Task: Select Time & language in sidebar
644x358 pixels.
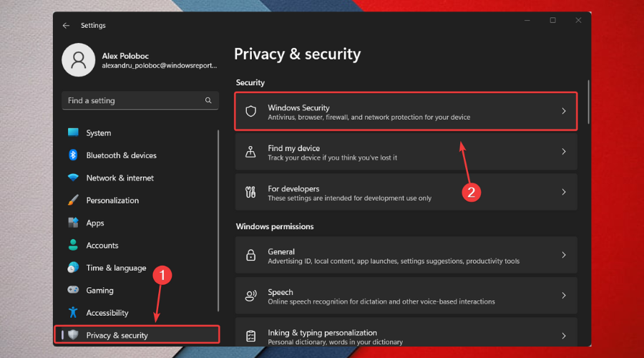Action: click(116, 268)
